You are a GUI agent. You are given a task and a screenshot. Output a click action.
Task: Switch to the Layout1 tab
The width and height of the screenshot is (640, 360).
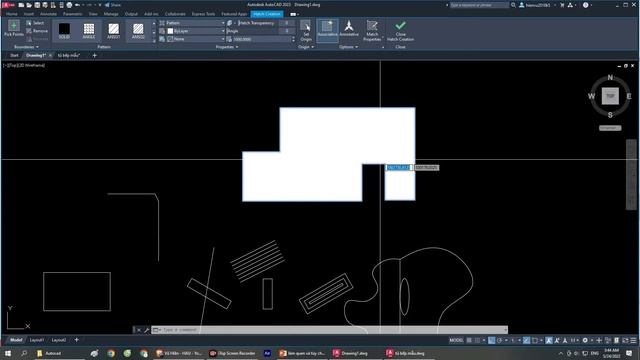(x=37, y=340)
